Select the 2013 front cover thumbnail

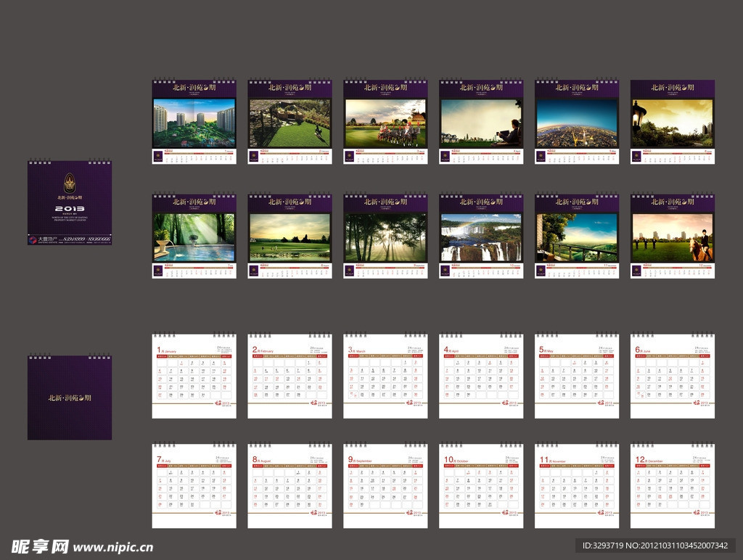pyautogui.click(x=70, y=202)
